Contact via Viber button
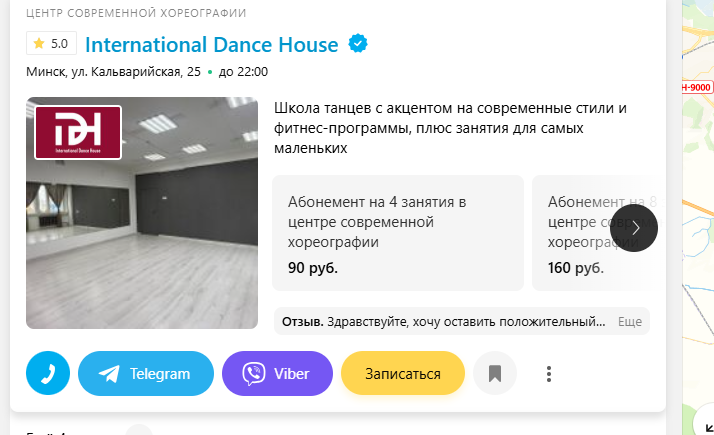 coord(277,373)
